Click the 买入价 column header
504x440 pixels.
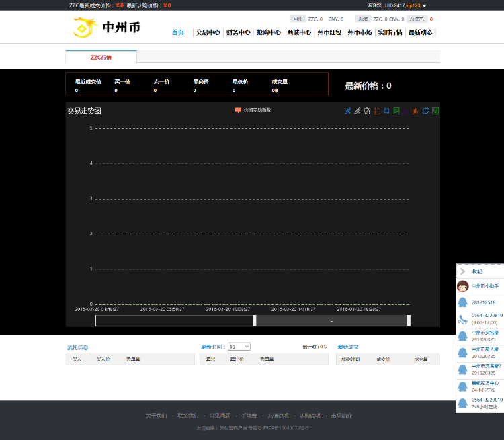(x=103, y=359)
